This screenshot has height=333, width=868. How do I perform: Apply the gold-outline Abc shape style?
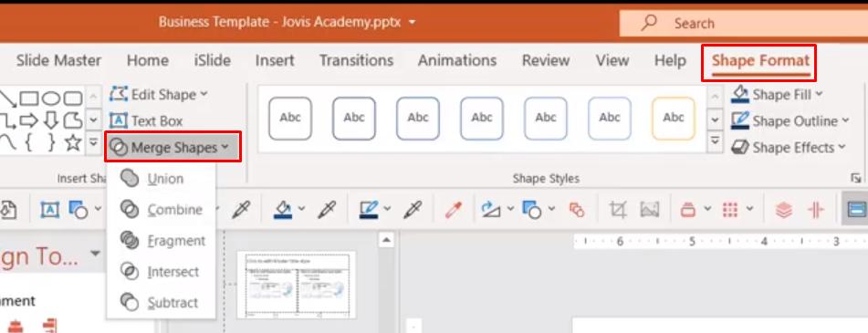point(674,119)
